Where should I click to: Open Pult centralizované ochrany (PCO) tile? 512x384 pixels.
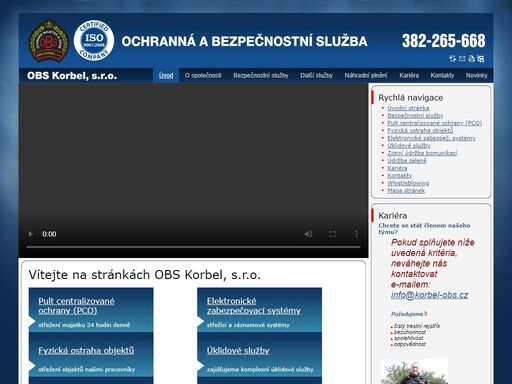[76, 306]
